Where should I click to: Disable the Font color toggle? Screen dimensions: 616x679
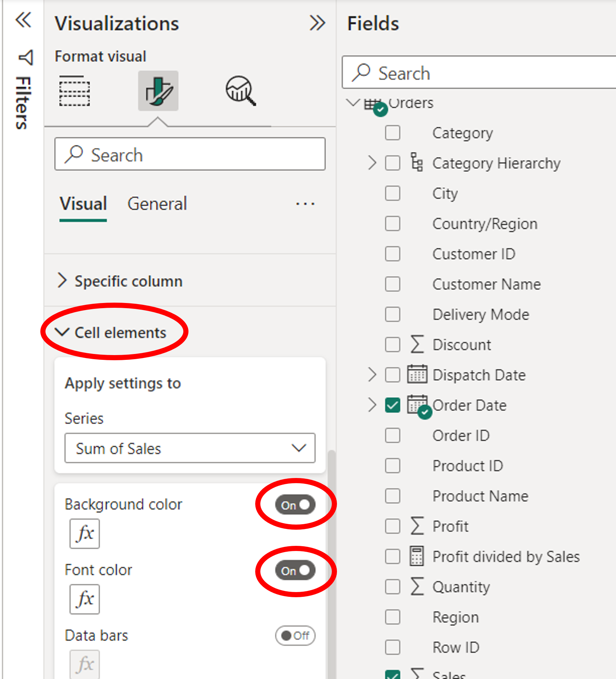(x=296, y=570)
